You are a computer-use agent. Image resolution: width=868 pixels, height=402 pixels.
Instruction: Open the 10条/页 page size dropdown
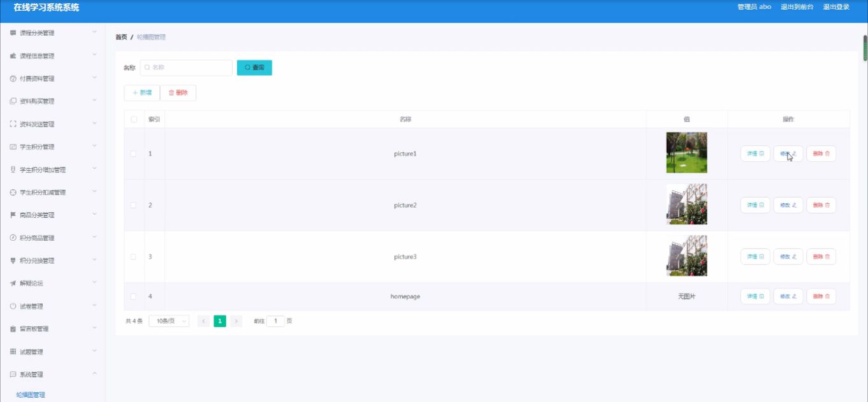(169, 321)
